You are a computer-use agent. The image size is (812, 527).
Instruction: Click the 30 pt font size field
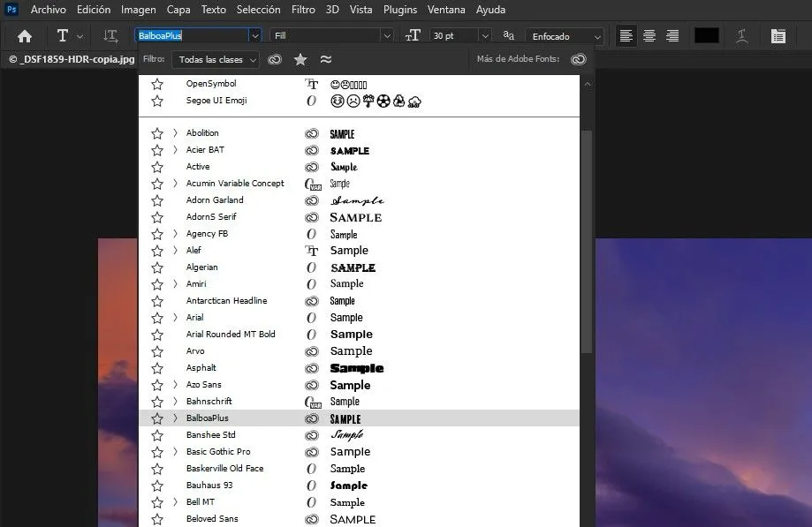click(454, 35)
